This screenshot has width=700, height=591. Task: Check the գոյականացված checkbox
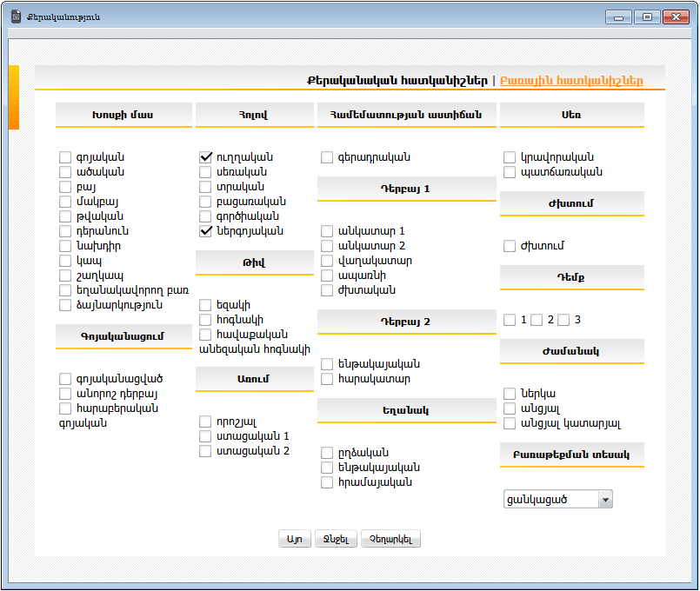coord(65,379)
